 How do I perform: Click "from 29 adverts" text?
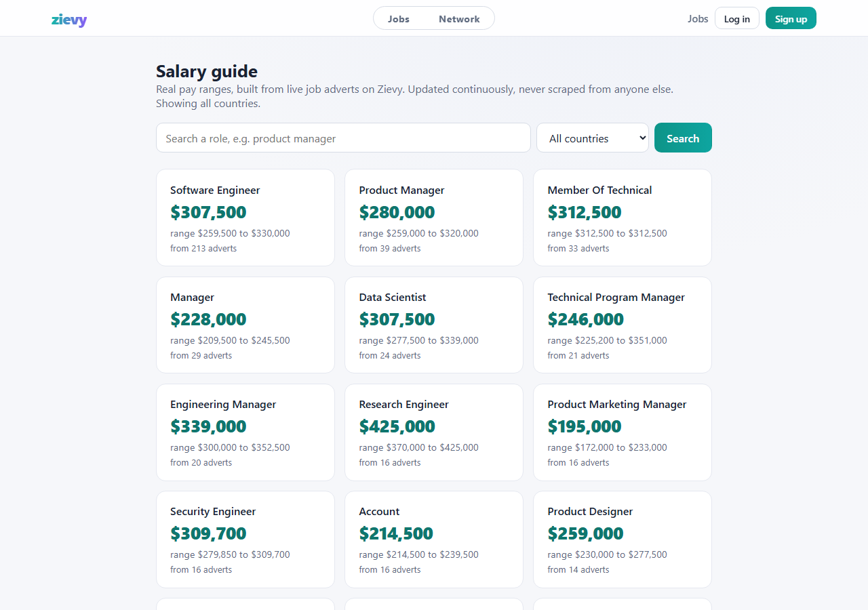(201, 356)
